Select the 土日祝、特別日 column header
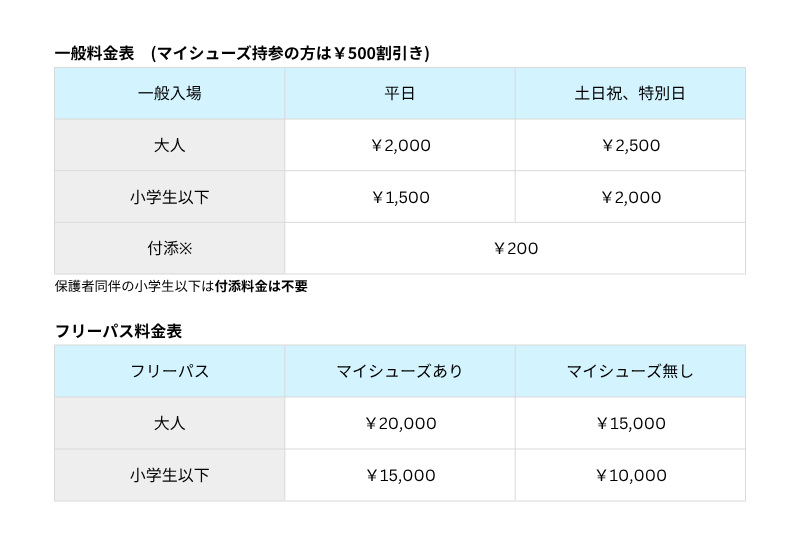This screenshot has height=545, width=800. pos(630,93)
